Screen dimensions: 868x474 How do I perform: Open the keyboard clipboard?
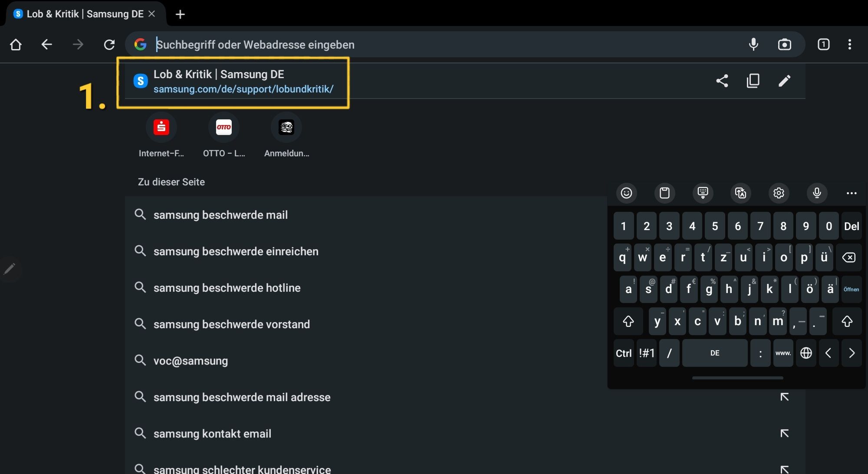point(664,193)
